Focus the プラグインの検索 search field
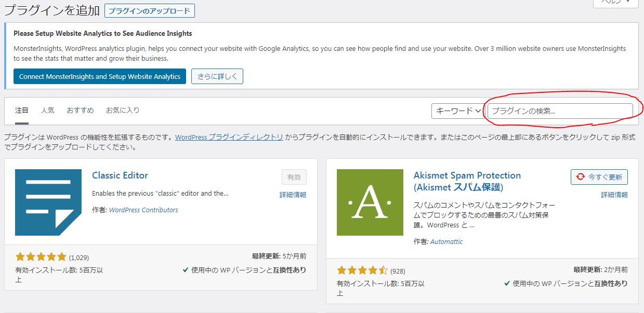The height and width of the screenshot is (313, 644). coord(560,111)
